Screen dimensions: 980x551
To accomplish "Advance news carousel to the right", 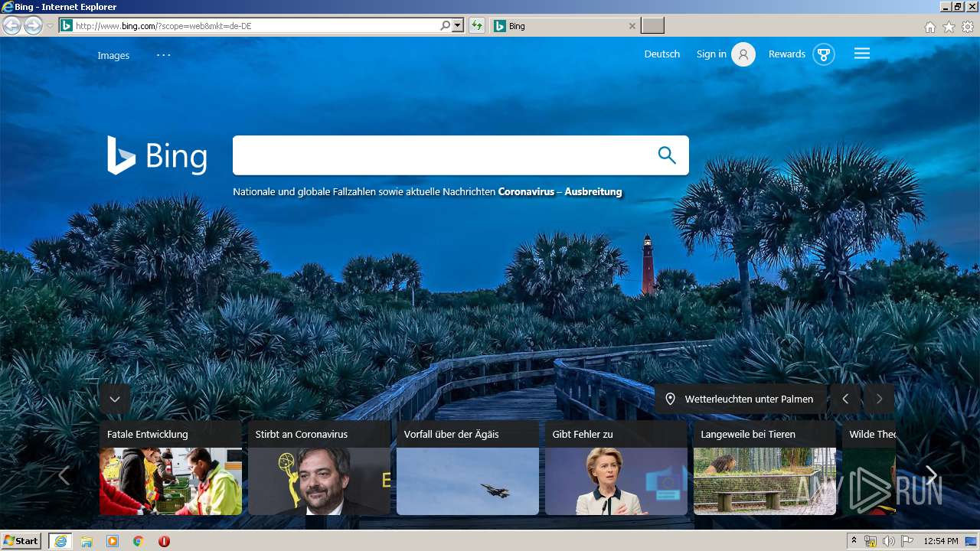I will tap(930, 475).
